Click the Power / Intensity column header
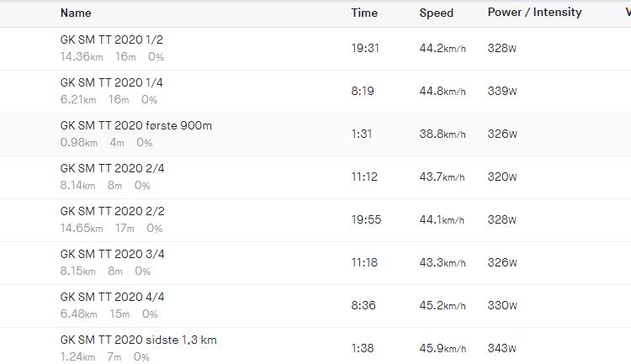The image size is (631, 364). point(535,13)
